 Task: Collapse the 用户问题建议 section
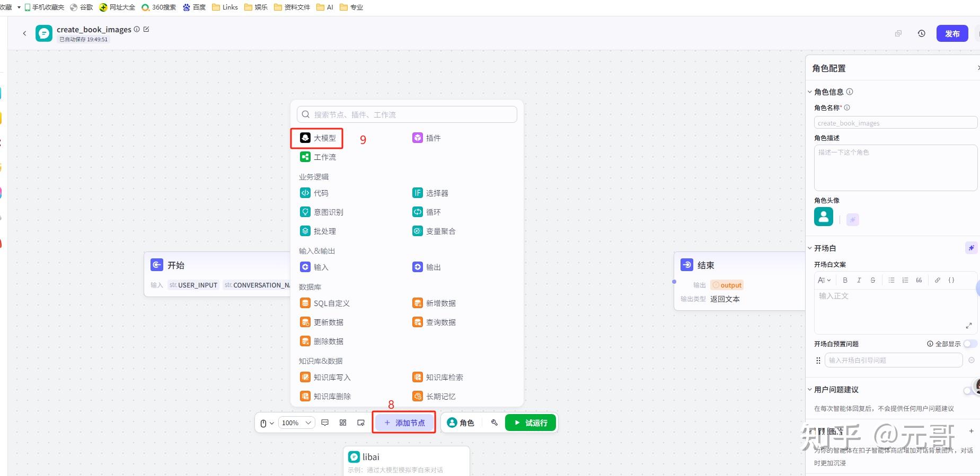click(x=810, y=390)
